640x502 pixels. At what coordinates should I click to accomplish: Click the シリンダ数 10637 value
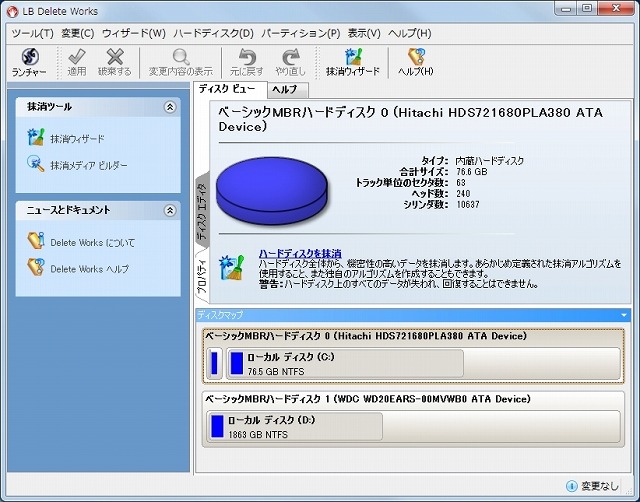468,204
